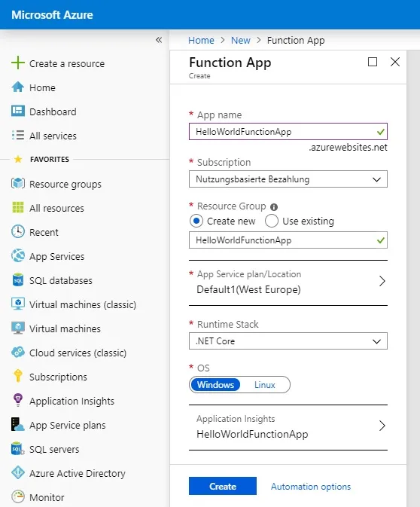Click the SQL servers icon
The height and width of the screenshot is (507, 420).
pyautogui.click(x=17, y=449)
